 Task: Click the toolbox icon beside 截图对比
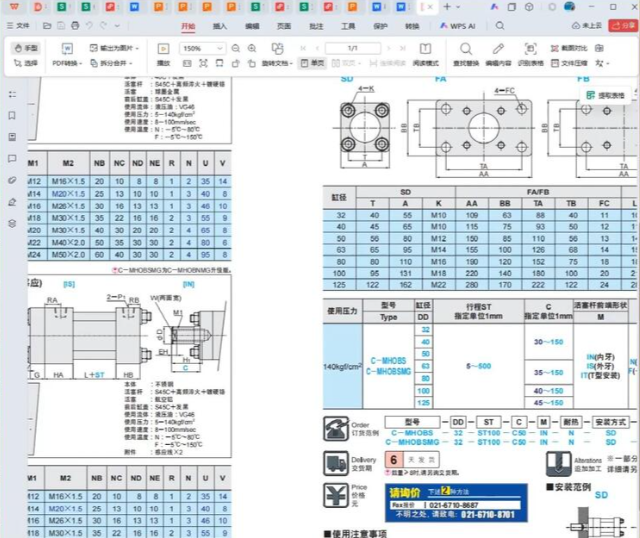tap(599, 48)
